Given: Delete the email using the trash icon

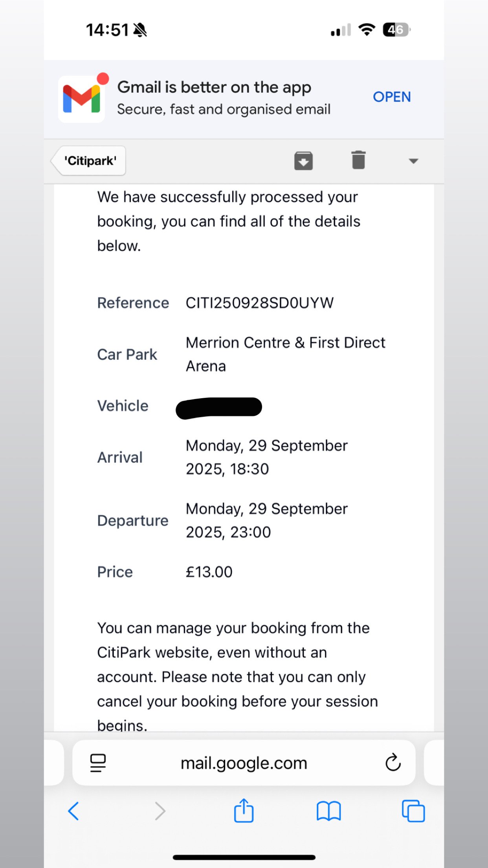Looking at the screenshot, I should (358, 160).
